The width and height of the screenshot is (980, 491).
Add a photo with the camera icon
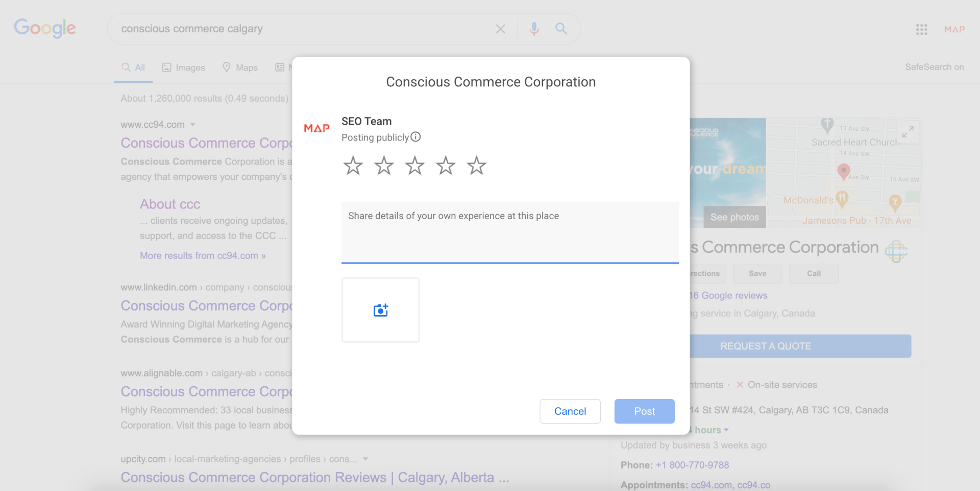click(380, 310)
